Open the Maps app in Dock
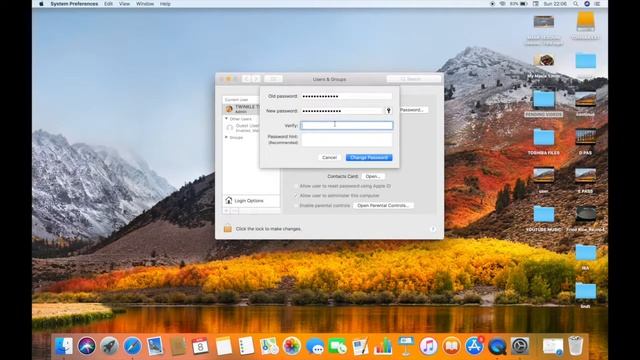Image resolution: width=640 pixels, height=360 pixels. point(269,347)
